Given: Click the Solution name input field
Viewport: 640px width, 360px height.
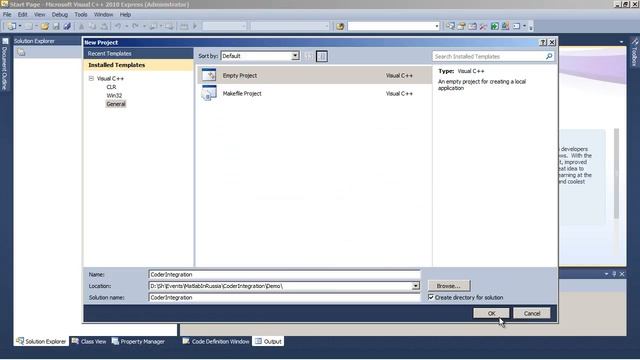Looking at the screenshot, I should pos(284,298).
